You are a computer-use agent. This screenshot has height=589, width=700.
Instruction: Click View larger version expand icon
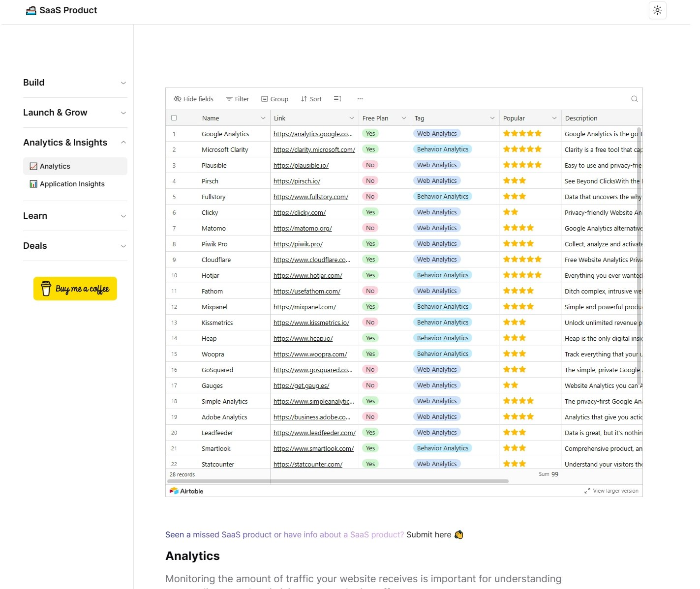587,491
